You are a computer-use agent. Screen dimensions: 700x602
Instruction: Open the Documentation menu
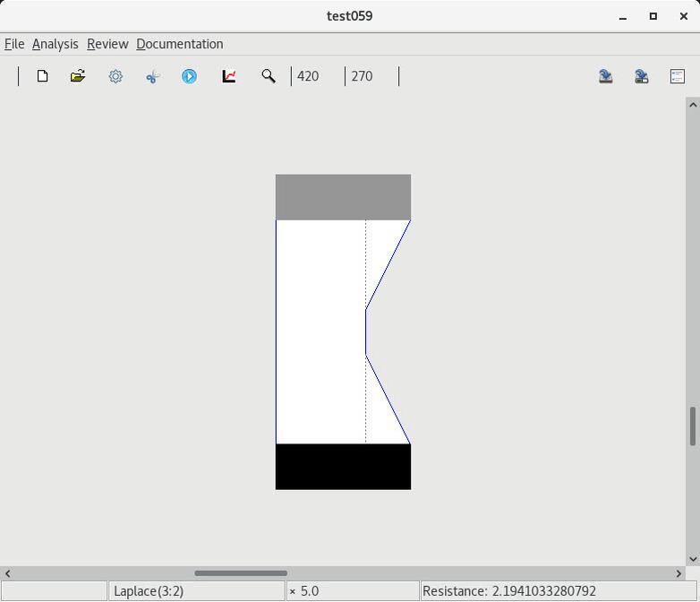click(x=179, y=44)
